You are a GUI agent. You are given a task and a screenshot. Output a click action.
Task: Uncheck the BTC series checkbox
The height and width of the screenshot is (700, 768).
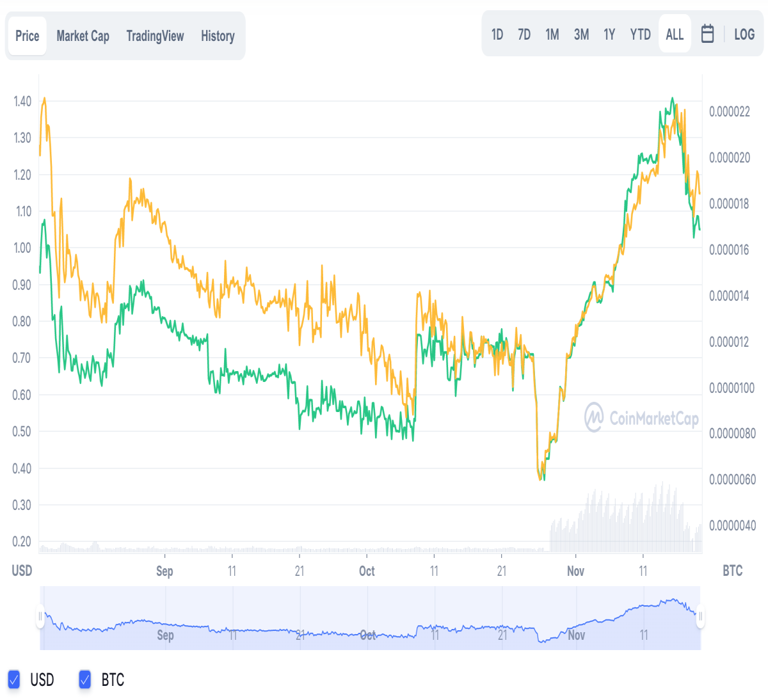point(85,680)
